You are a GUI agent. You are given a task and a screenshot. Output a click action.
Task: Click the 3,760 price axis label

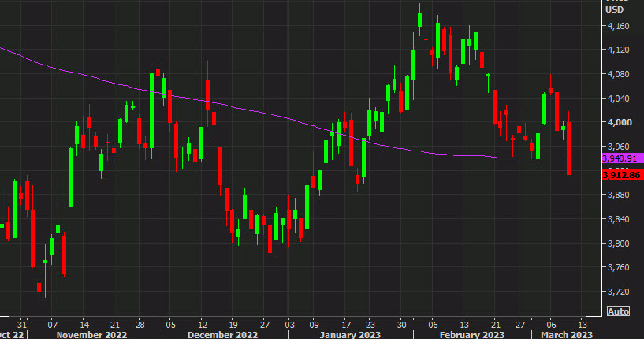pyautogui.click(x=618, y=267)
